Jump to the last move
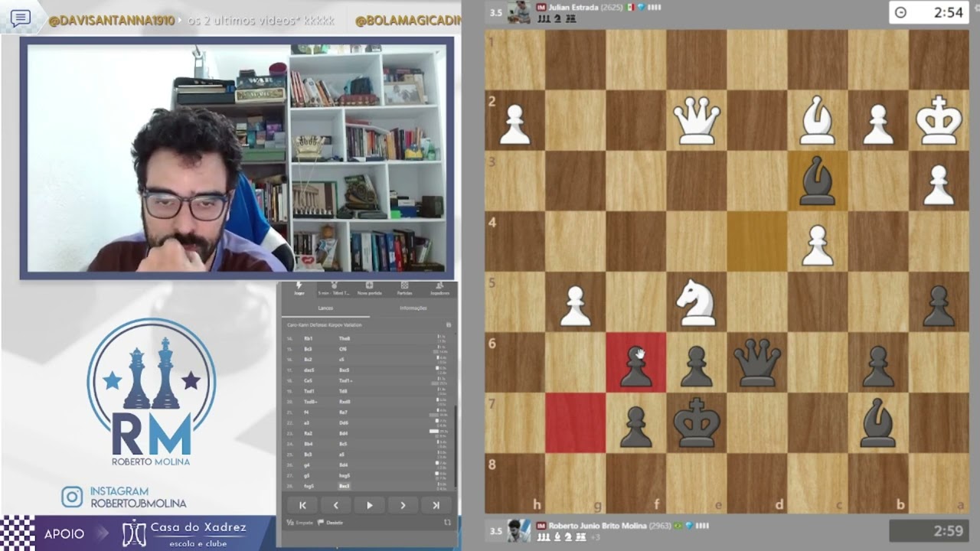Viewport: 980px width, 551px height. coord(436,505)
